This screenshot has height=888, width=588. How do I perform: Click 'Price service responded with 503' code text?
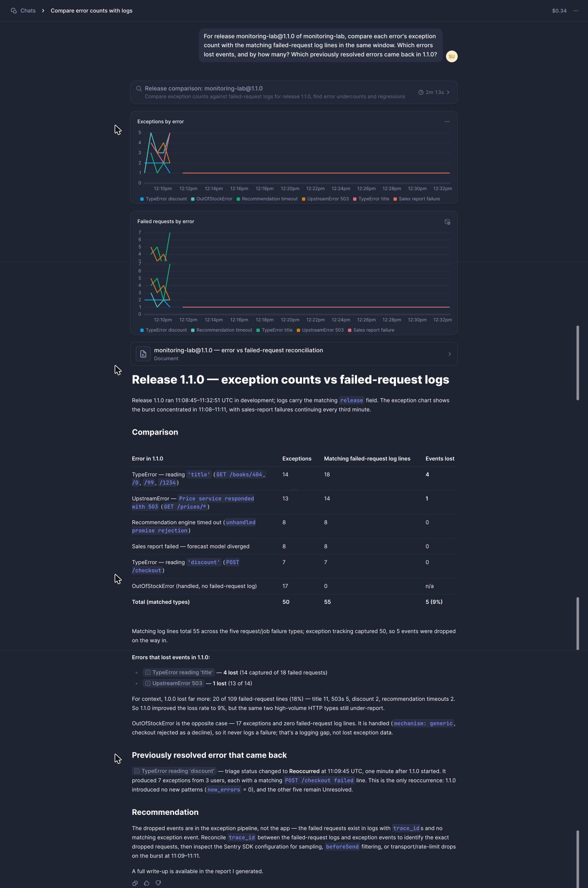(193, 503)
